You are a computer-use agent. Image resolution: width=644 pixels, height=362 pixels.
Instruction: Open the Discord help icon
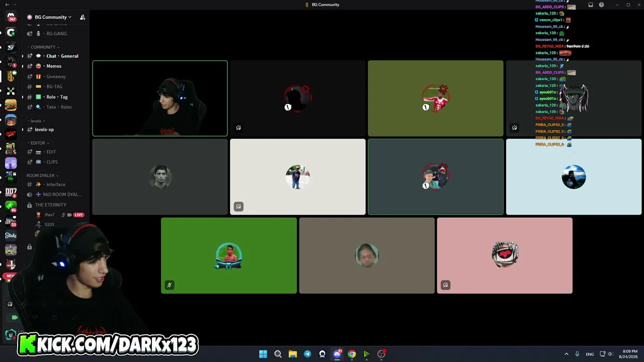click(601, 5)
